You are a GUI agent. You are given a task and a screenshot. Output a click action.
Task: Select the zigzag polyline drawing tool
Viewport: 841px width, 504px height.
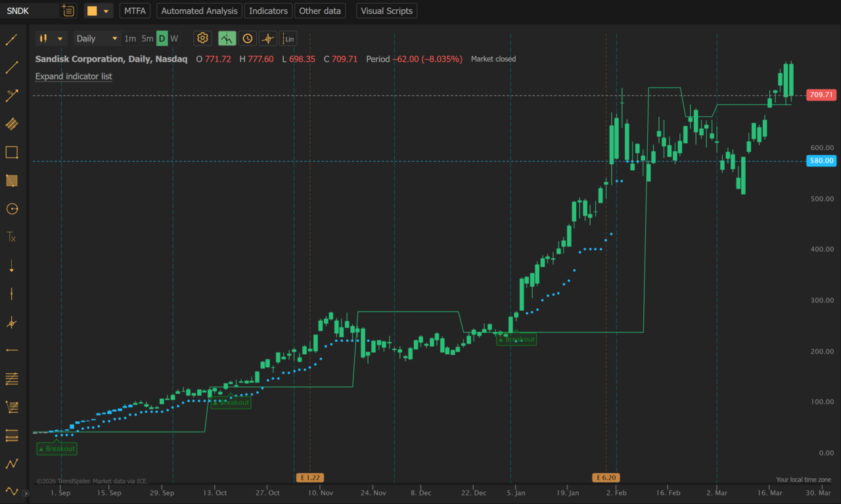tap(11, 463)
